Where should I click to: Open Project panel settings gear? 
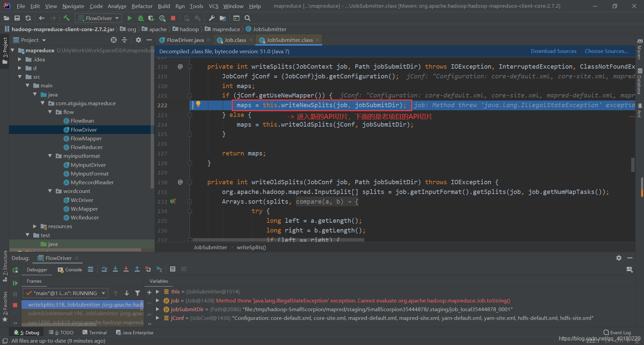pos(139,40)
